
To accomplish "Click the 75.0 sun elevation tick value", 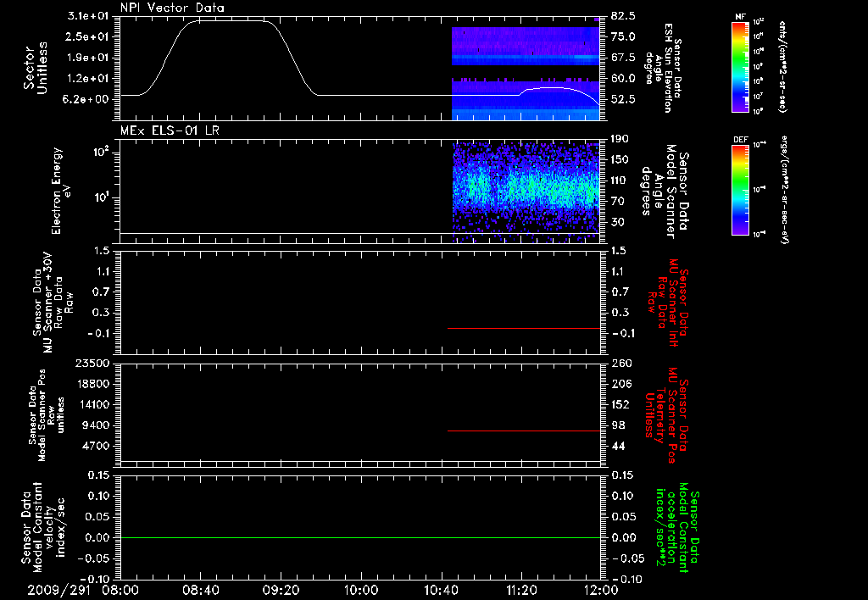I will 623,36.
